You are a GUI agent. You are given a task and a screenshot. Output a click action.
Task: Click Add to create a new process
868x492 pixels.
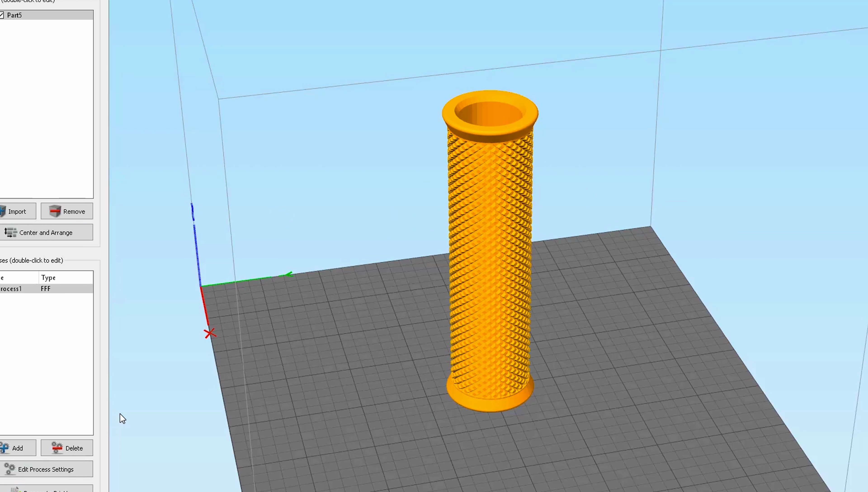(x=18, y=448)
